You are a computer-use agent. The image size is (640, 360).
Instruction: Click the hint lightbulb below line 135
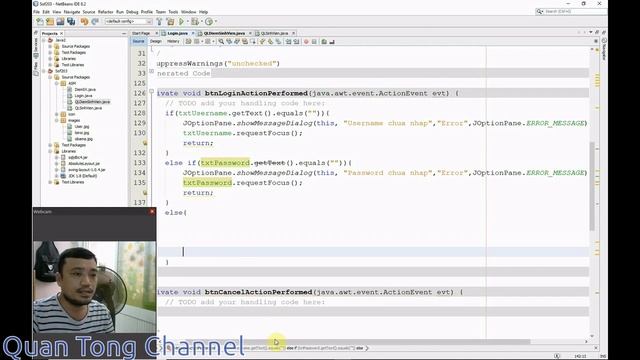click(144, 193)
